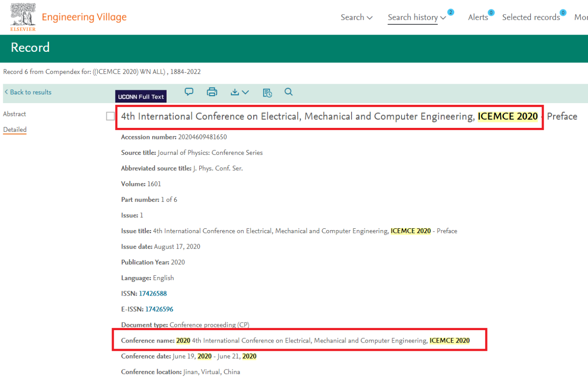The height and width of the screenshot is (381, 588).
Task: Open the Alerts menu
Action: [478, 17]
